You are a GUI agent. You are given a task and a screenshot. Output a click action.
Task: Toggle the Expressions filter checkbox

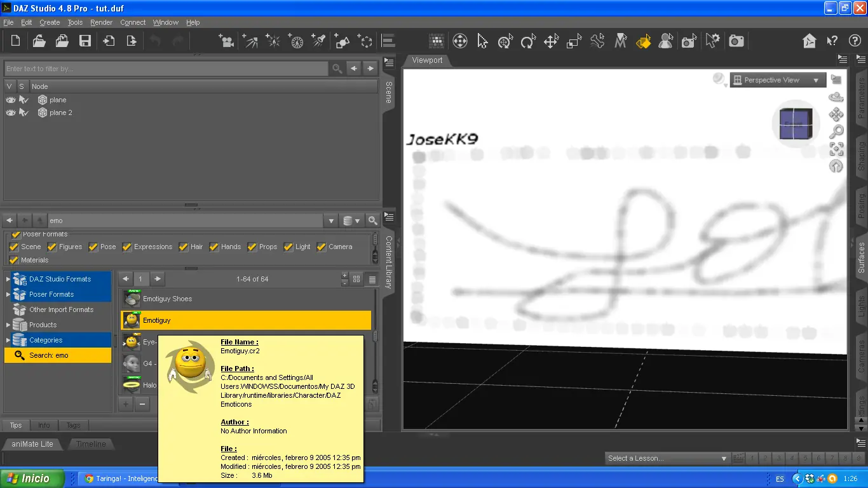coord(127,247)
